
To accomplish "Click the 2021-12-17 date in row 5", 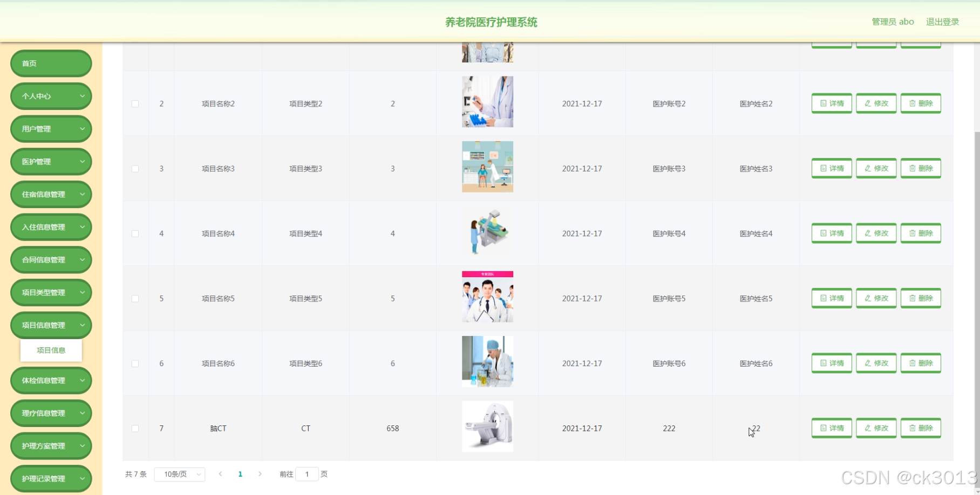I will [582, 299].
